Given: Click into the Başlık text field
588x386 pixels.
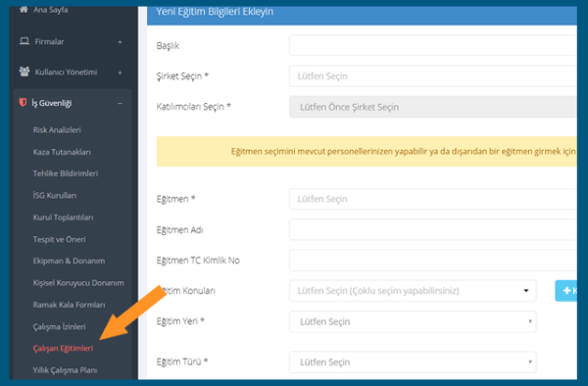Looking at the screenshot, I should pyautogui.click(x=433, y=45).
